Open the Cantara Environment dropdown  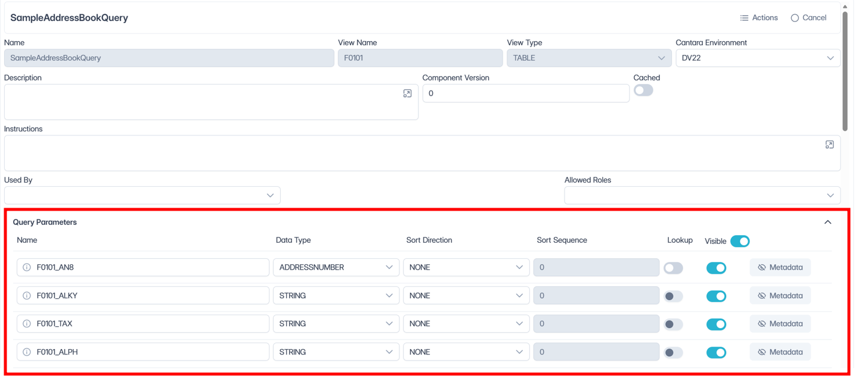click(758, 58)
